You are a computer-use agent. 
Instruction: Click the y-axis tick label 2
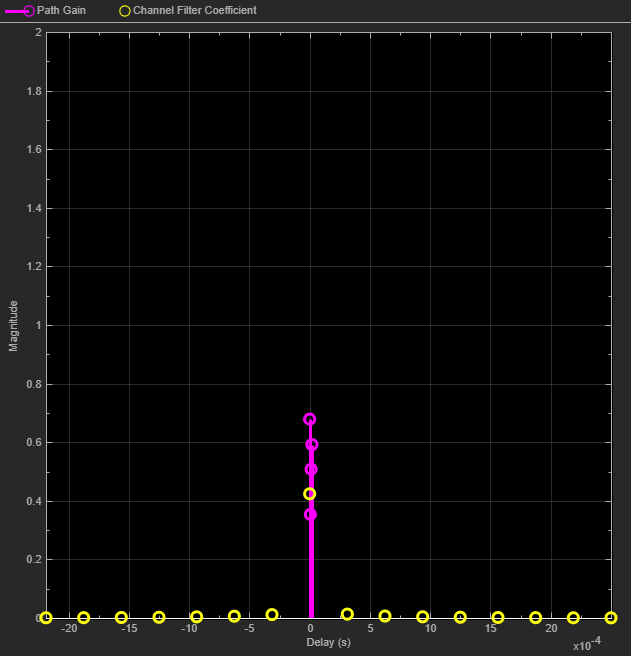pos(38,32)
